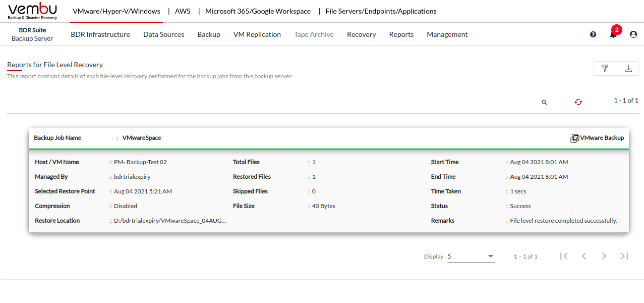This screenshot has width=644, height=303.
Task: Download the file level recovery report
Action: (628, 69)
